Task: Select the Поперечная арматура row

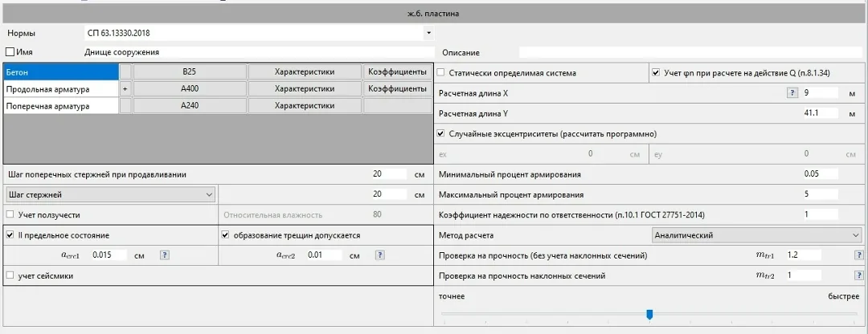Action: [61, 105]
